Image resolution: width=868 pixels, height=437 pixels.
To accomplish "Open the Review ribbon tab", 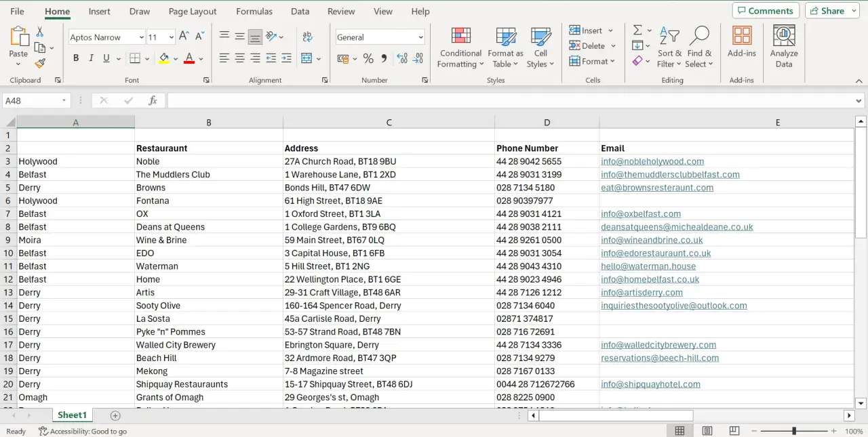I will click(341, 12).
